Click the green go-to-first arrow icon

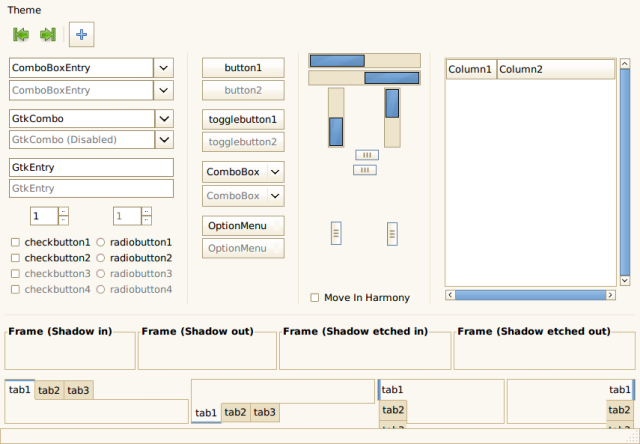(x=21, y=34)
